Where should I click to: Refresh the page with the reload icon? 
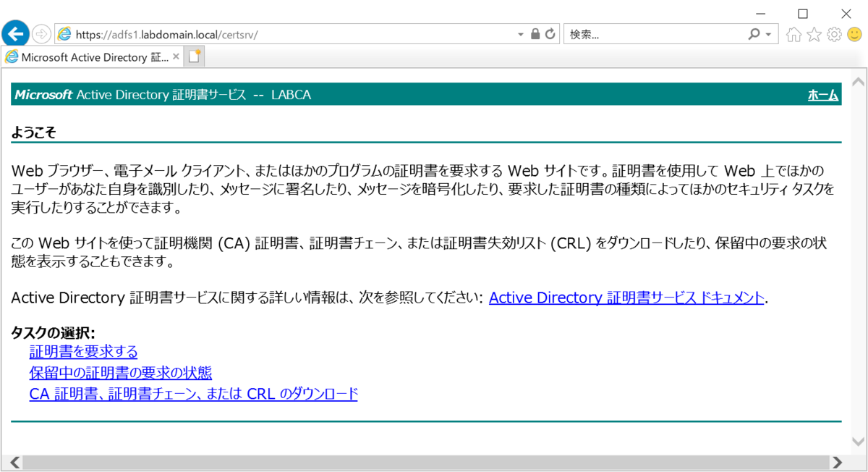[550, 34]
